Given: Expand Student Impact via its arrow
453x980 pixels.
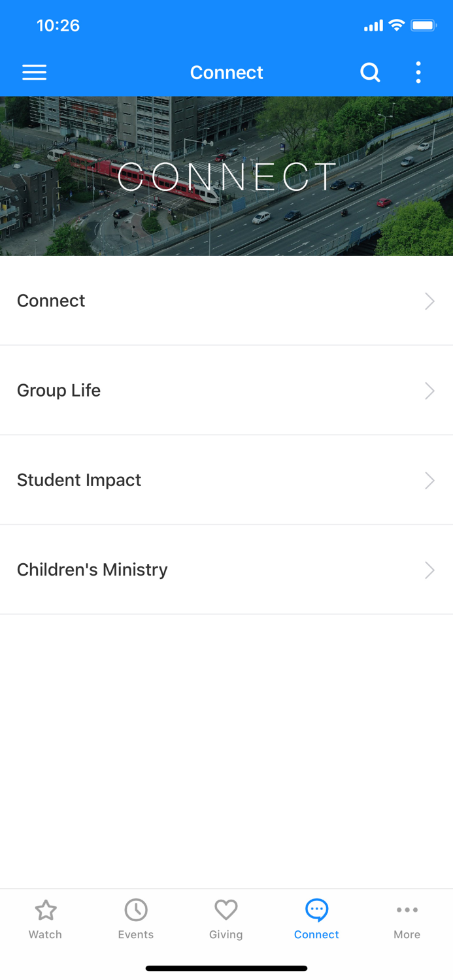Looking at the screenshot, I should pyautogui.click(x=429, y=480).
